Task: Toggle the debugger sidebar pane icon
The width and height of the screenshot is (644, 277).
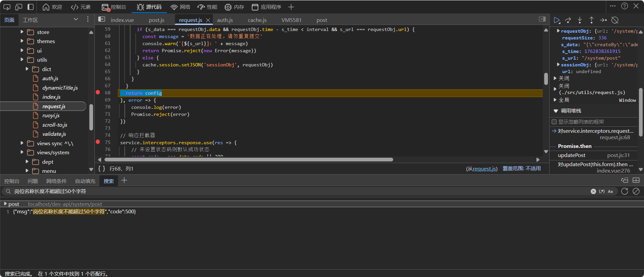Action: [x=542, y=20]
